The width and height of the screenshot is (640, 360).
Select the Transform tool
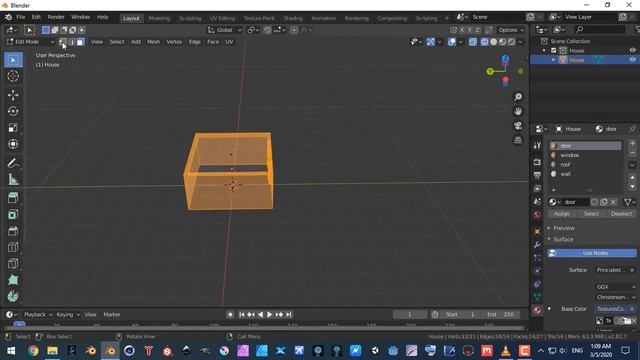click(13, 144)
